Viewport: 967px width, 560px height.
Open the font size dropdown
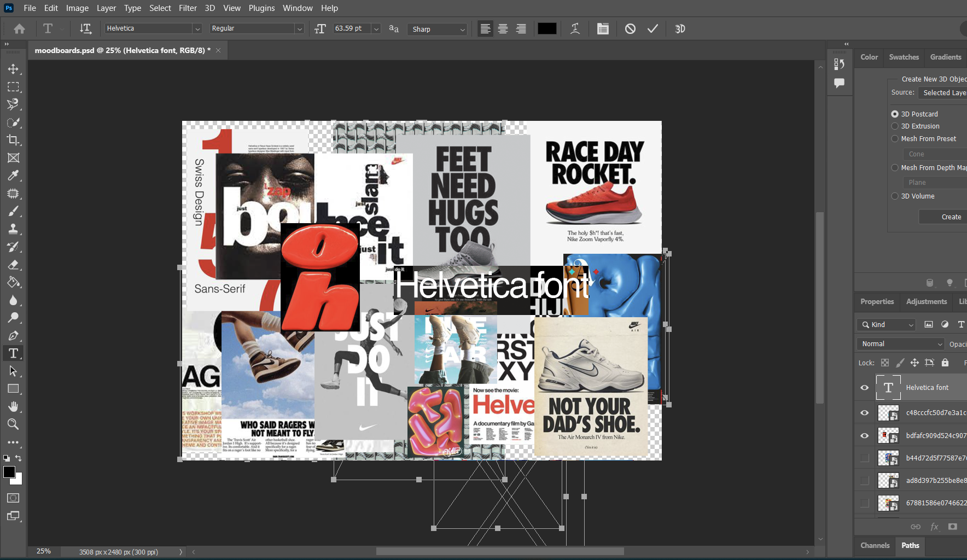[x=376, y=28]
